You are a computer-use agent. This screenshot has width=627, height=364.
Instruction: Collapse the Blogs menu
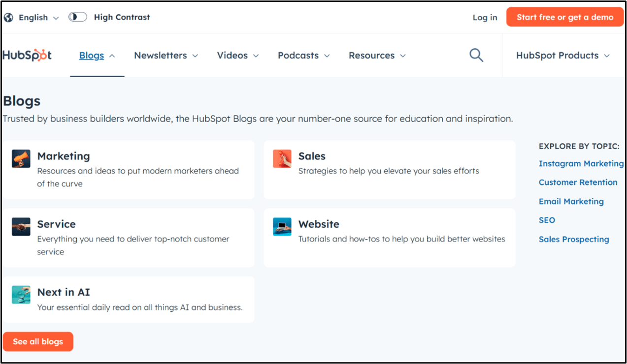coord(97,56)
